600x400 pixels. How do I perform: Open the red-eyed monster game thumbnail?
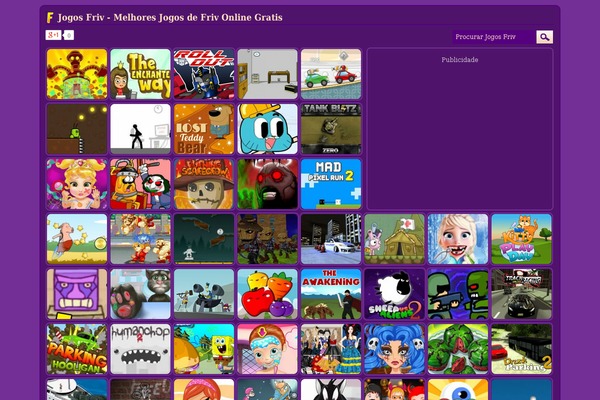[x=267, y=184]
